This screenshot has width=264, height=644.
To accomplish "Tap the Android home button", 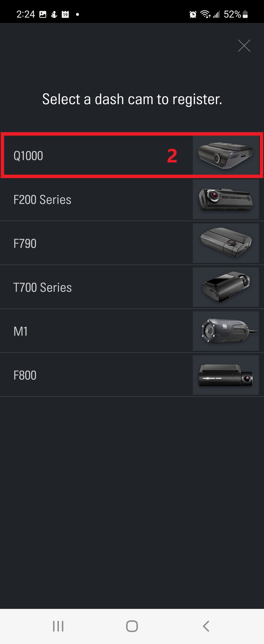I will click(x=132, y=626).
